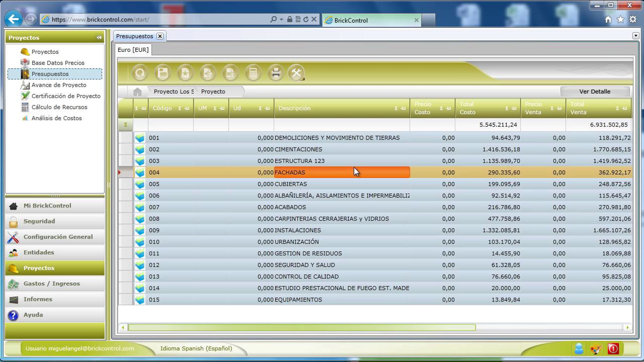Image resolution: width=644 pixels, height=362 pixels.
Task: Click the refresh icon in the budget toolbar
Action: 140,73
